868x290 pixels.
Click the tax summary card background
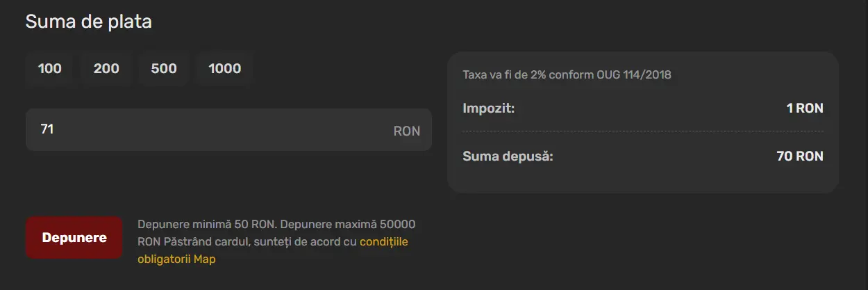642,179
